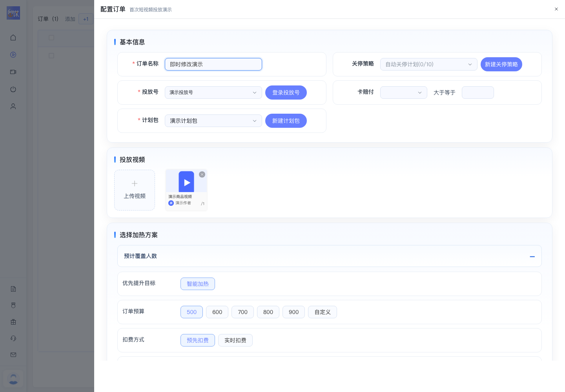Open the user profile sidebar icon
This screenshot has width=565, height=392.
(x=13, y=107)
